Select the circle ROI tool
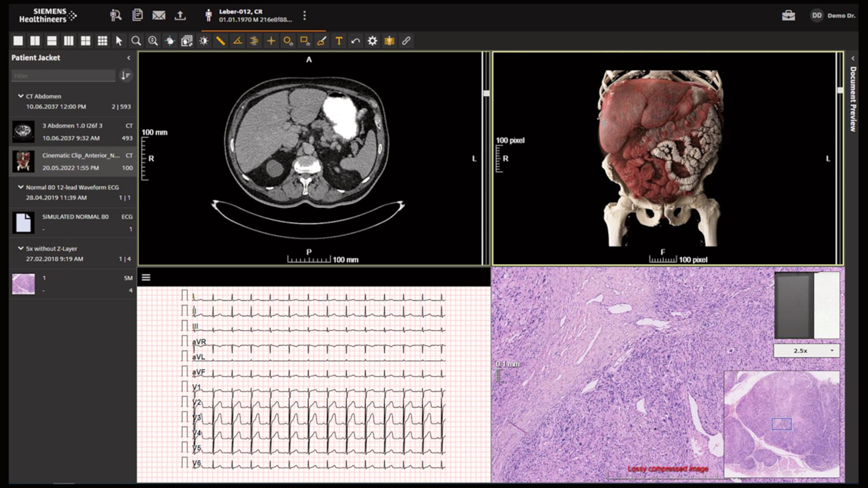868x488 pixels. [288, 41]
